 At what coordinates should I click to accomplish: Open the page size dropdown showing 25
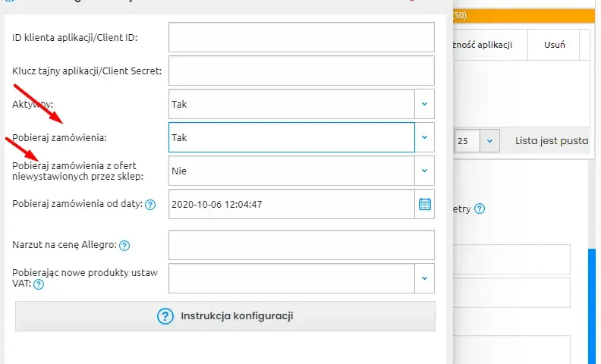pos(489,140)
